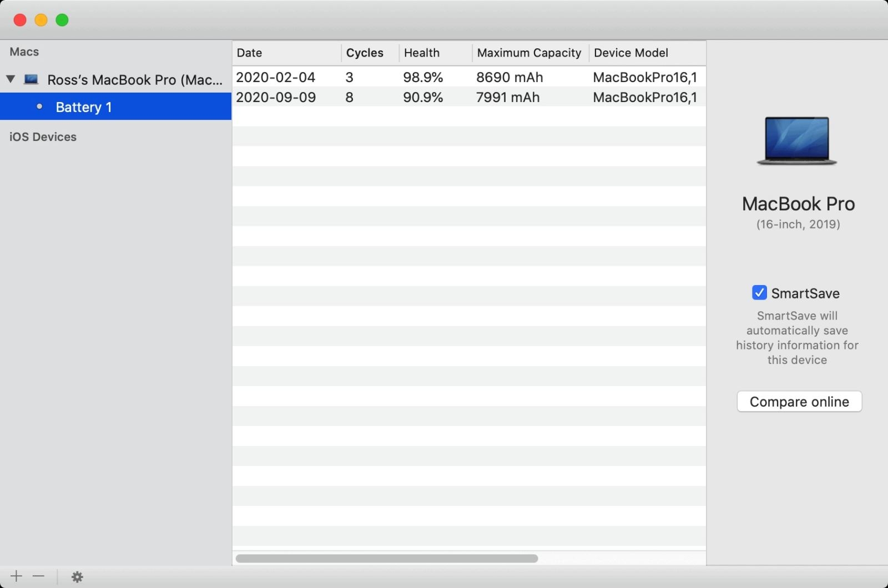Click the iOS Devices sidebar heading
Screen dimensions: 888x588
coord(43,136)
